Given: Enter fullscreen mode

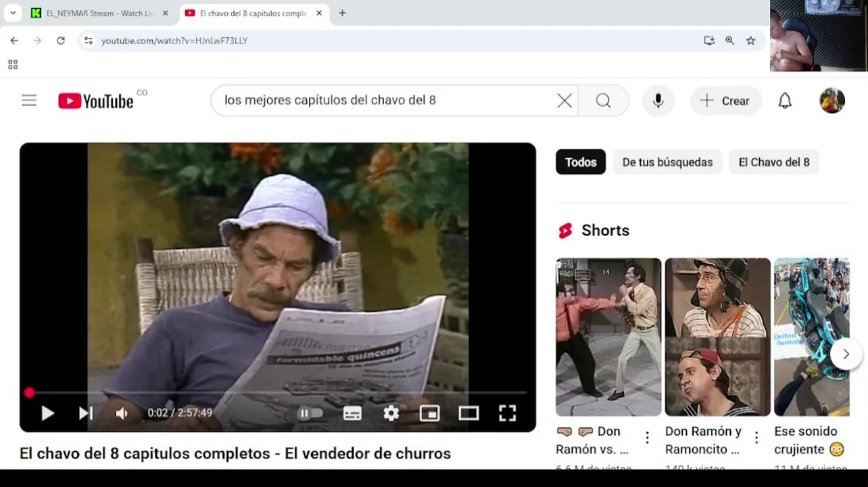Looking at the screenshot, I should (x=508, y=413).
